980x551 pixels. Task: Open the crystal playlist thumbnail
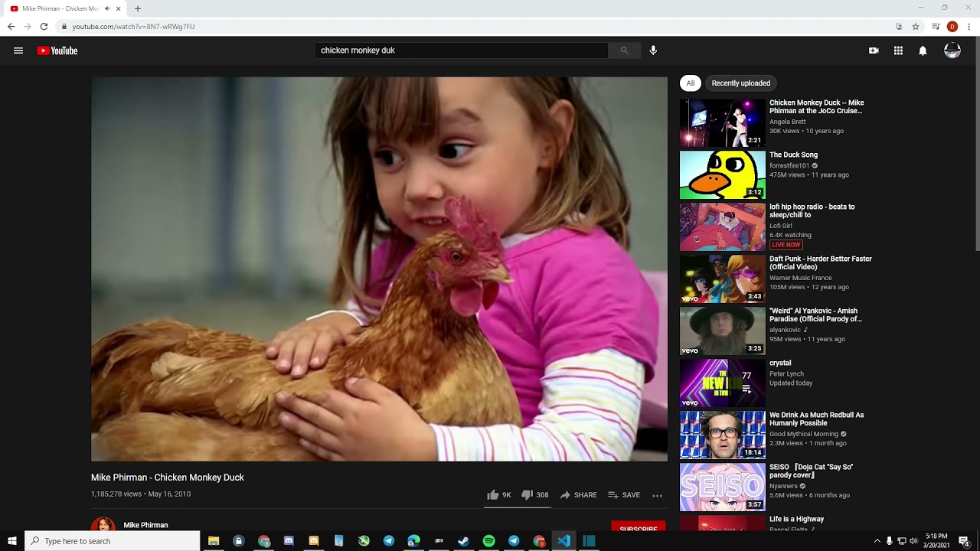[723, 383]
